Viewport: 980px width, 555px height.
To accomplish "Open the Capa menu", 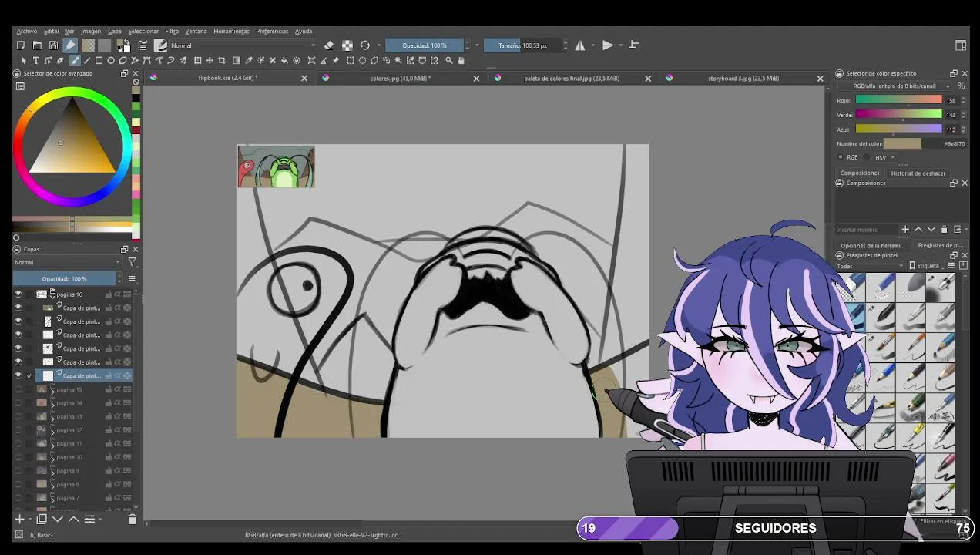I will pyautogui.click(x=114, y=31).
